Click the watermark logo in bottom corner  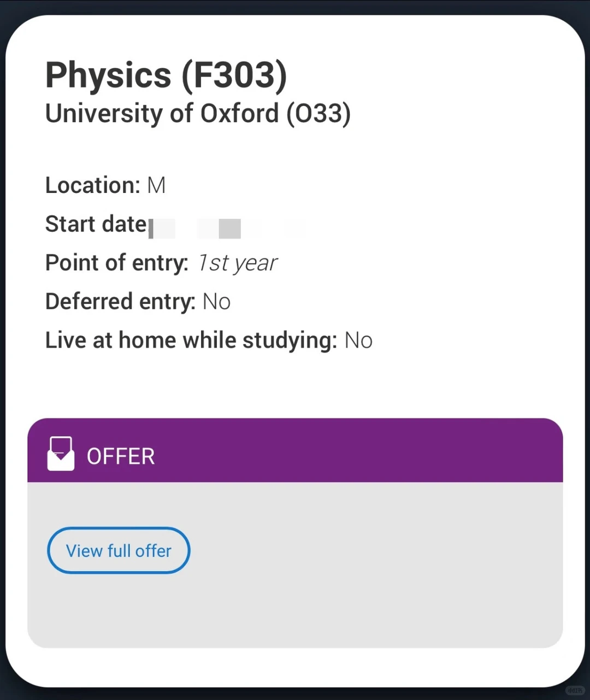575,690
